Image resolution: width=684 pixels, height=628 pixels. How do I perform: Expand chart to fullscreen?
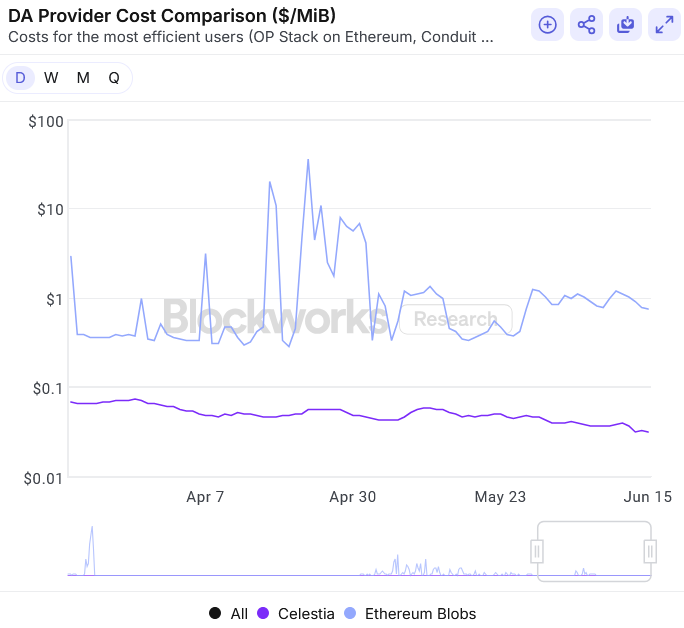(664, 25)
